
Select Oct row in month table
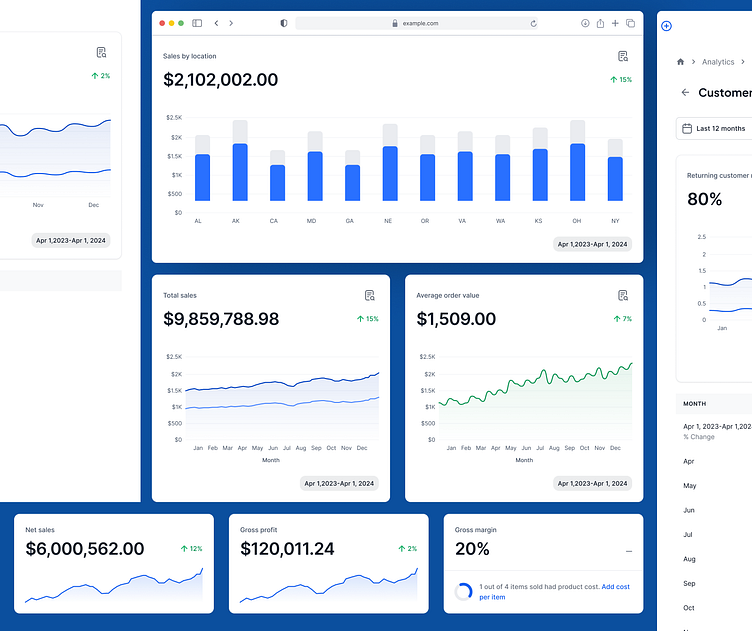(x=689, y=608)
